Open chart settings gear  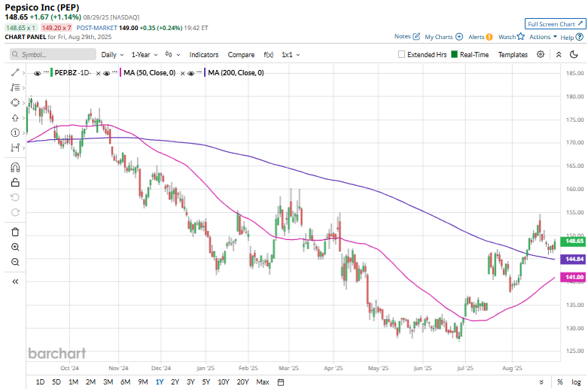[x=541, y=54]
